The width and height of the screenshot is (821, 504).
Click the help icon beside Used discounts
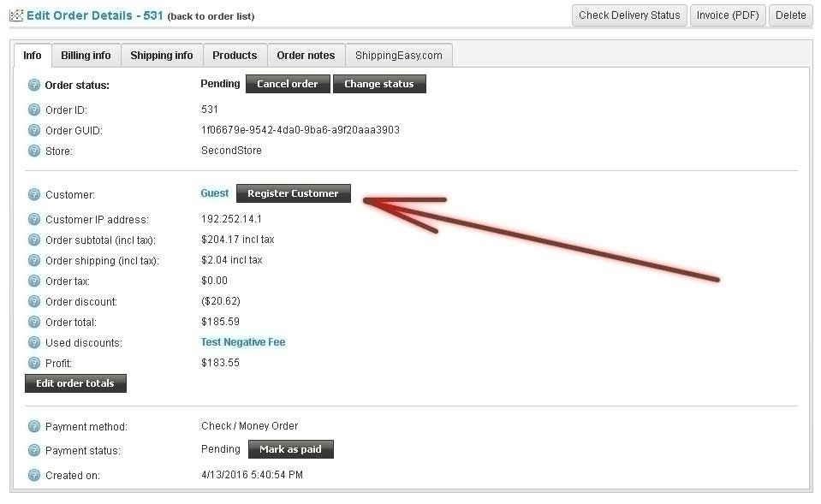(34, 343)
